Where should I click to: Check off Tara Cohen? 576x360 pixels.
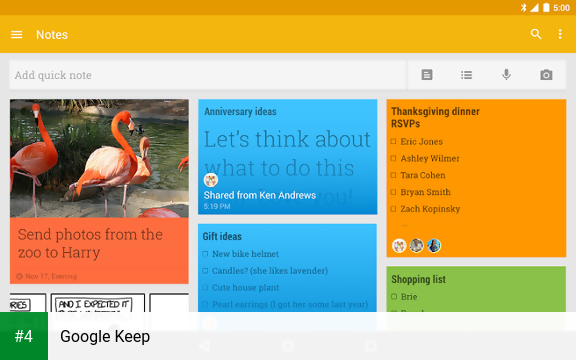tap(393, 175)
